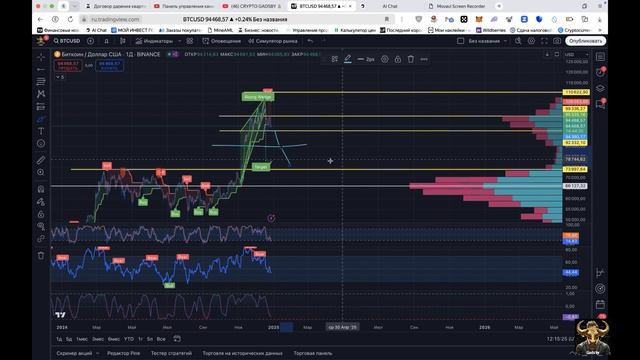The height and width of the screenshot is (360, 640).
Task: Enter fullscreen mode
Action: tap(544, 41)
